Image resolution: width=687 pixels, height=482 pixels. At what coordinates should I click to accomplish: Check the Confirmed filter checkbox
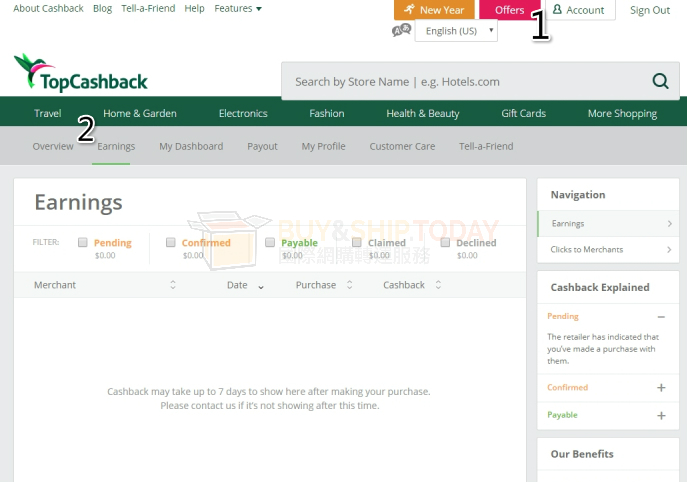click(x=171, y=242)
